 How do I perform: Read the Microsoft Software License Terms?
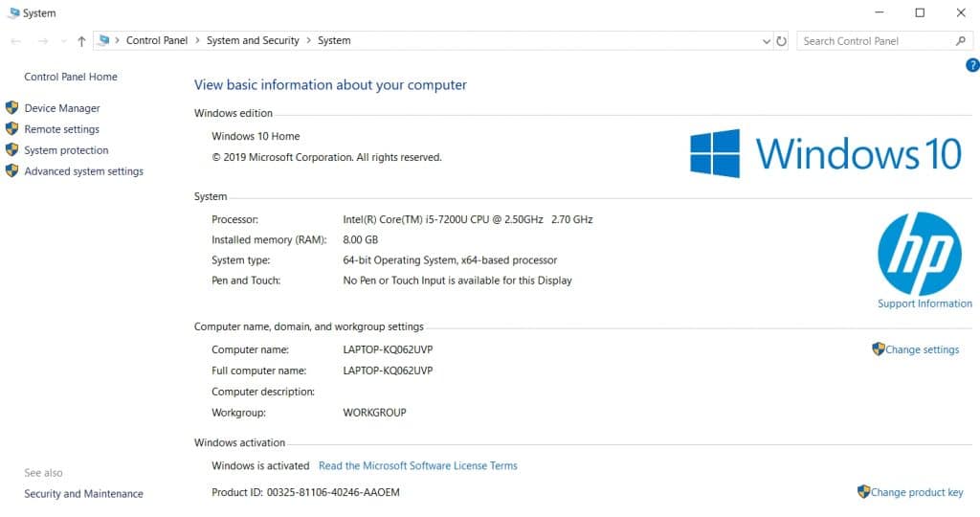click(417, 466)
